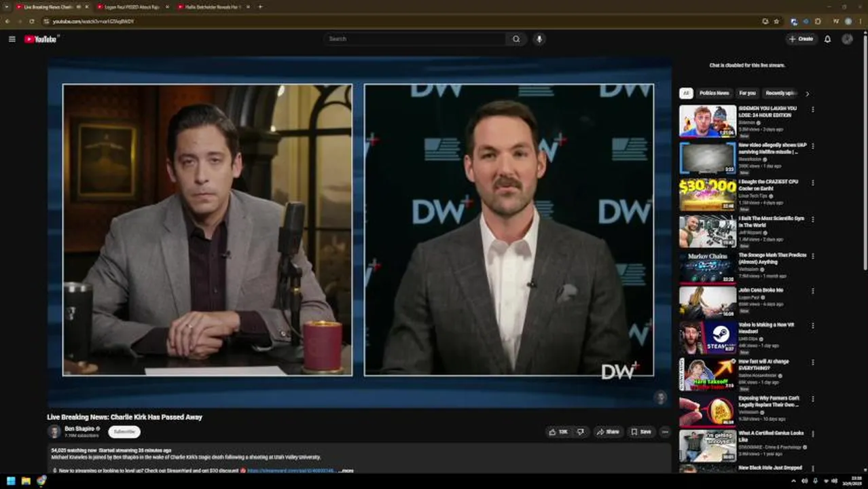Open the more actions ellipsis beside Save
Viewport: 868px width, 489px height.
pyautogui.click(x=664, y=432)
